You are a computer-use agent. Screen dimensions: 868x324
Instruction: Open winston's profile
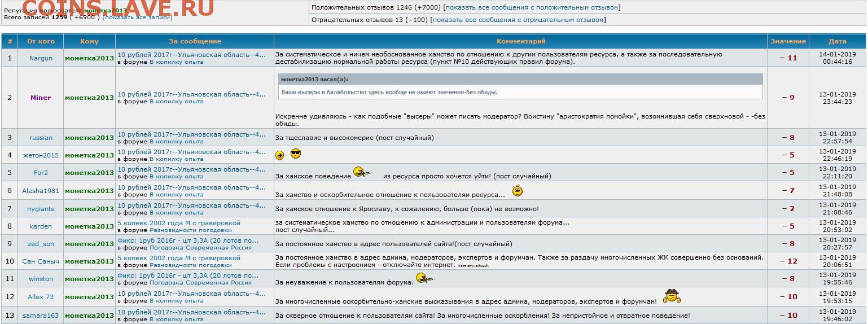tap(41, 279)
